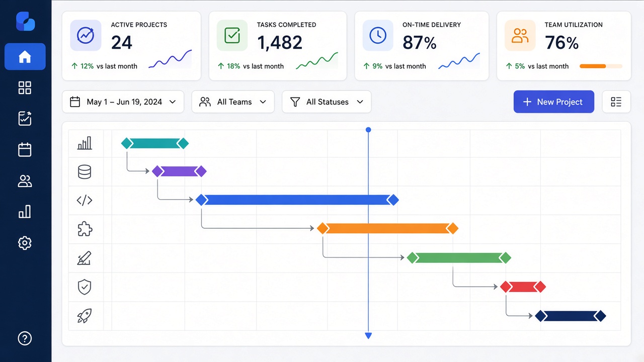Click the On-Time Delivery value 87%
Image resolution: width=644 pixels, height=362 pixels.
tap(420, 43)
